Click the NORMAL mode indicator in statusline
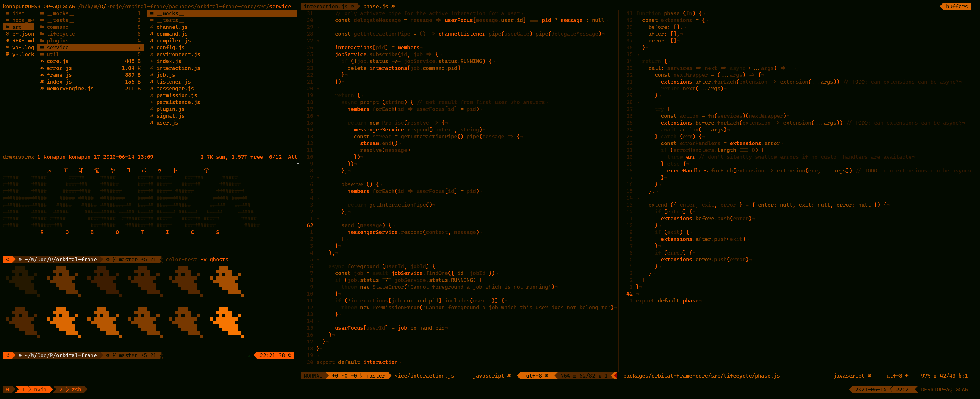Viewport: 980px width, 399px height. pos(313,376)
